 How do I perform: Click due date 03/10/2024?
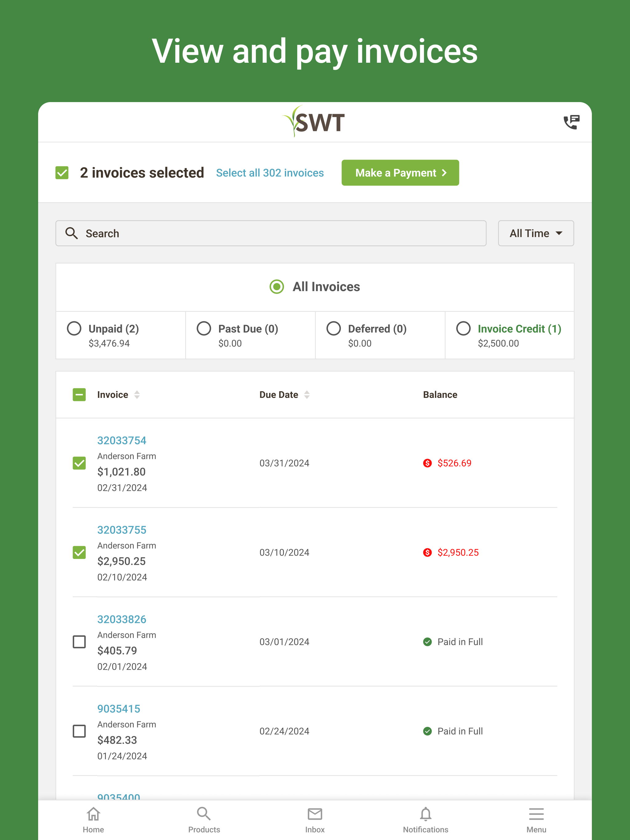(284, 553)
